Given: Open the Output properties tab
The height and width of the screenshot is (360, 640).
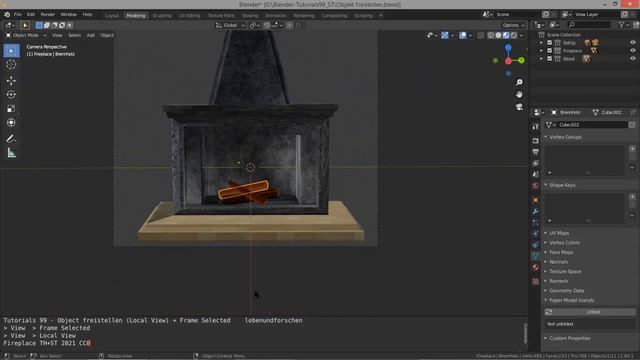Looking at the screenshot, I should 536,152.
